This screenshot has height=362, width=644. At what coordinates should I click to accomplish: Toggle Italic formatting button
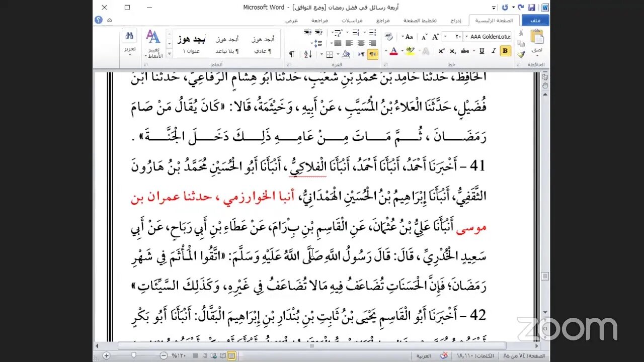[x=493, y=51]
